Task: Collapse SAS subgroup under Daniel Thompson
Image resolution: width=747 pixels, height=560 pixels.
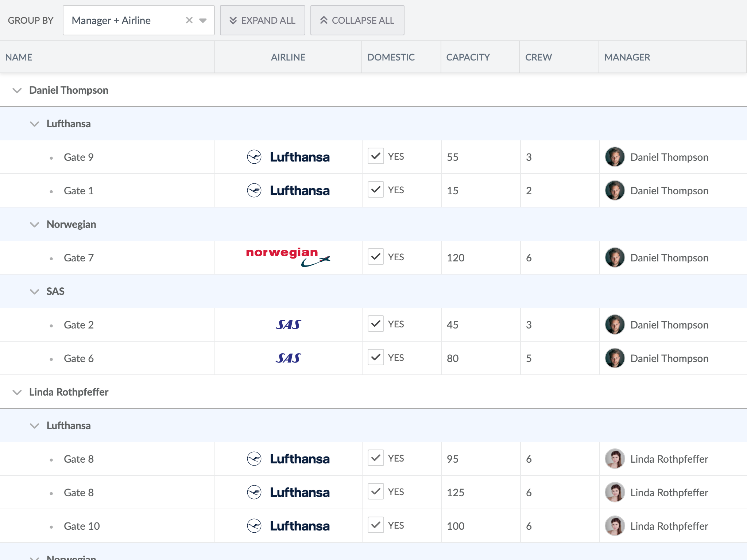Action: (x=34, y=291)
